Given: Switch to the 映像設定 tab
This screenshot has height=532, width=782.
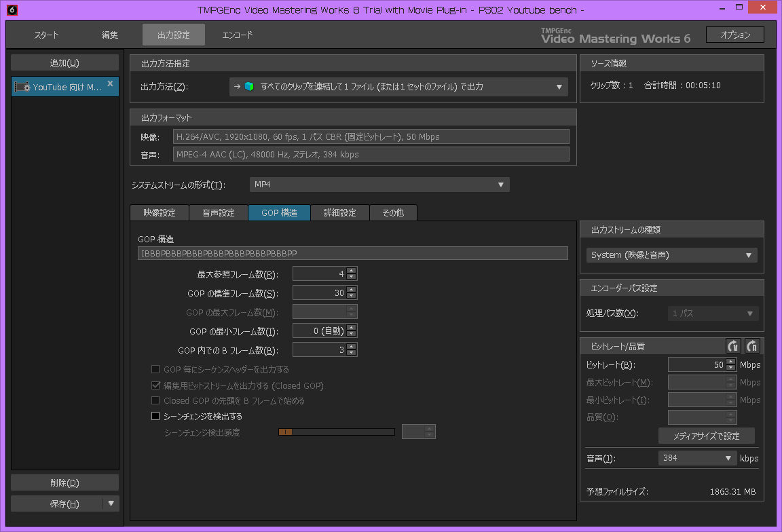Looking at the screenshot, I should pos(160,213).
